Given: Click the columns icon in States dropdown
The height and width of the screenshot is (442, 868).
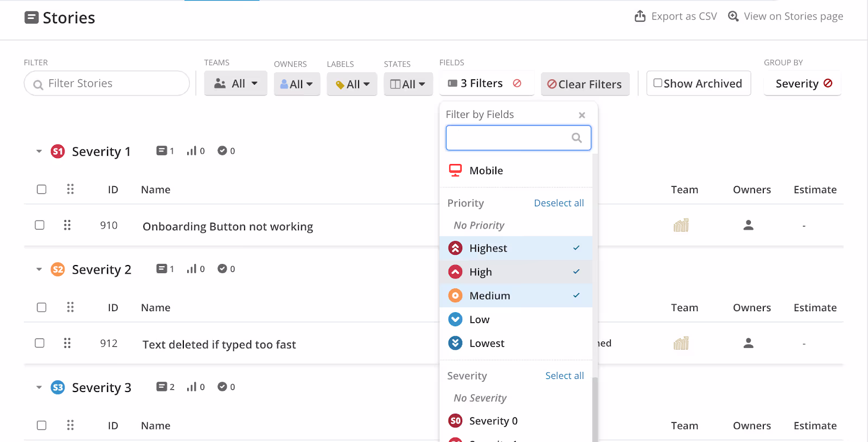Looking at the screenshot, I should click(395, 84).
